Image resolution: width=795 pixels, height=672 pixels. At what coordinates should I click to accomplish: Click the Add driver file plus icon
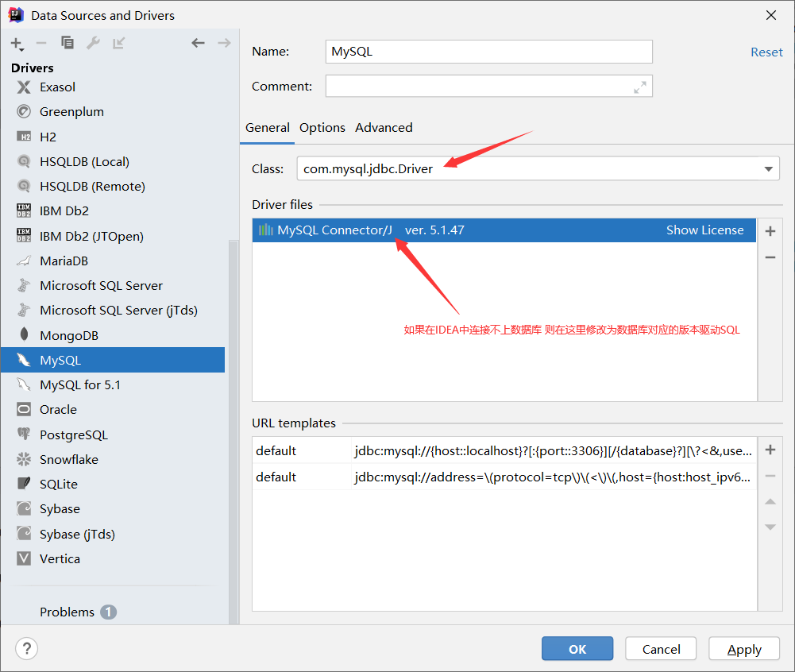point(770,231)
